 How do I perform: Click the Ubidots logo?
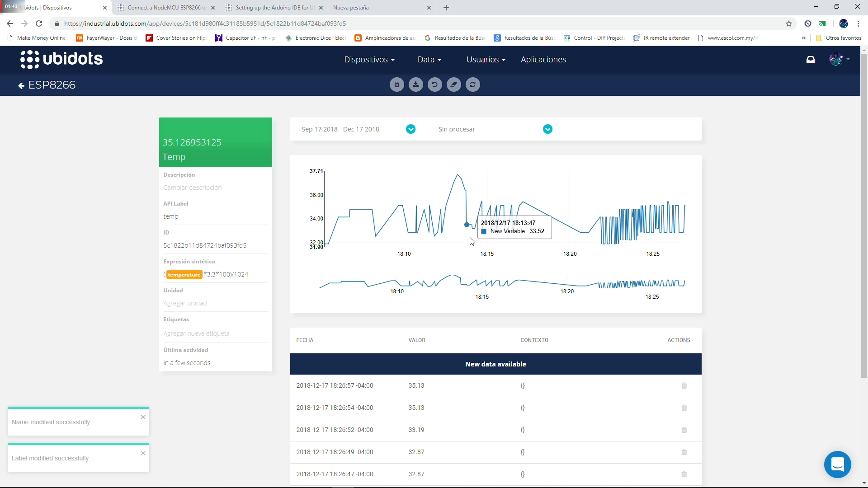[61, 59]
